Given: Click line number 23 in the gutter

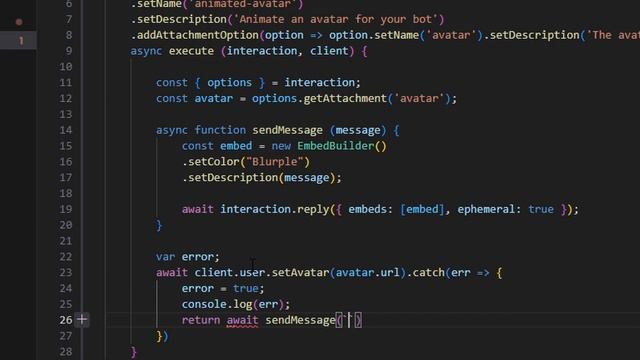Looking at the screenshot, I should (x=66, y=272).
